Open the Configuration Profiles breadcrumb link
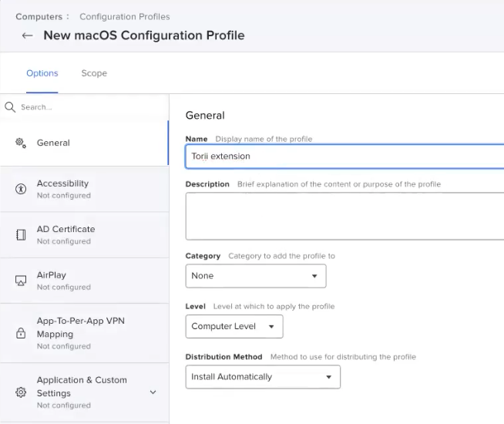Screen dimensions: 504x424 pos(125,17)
